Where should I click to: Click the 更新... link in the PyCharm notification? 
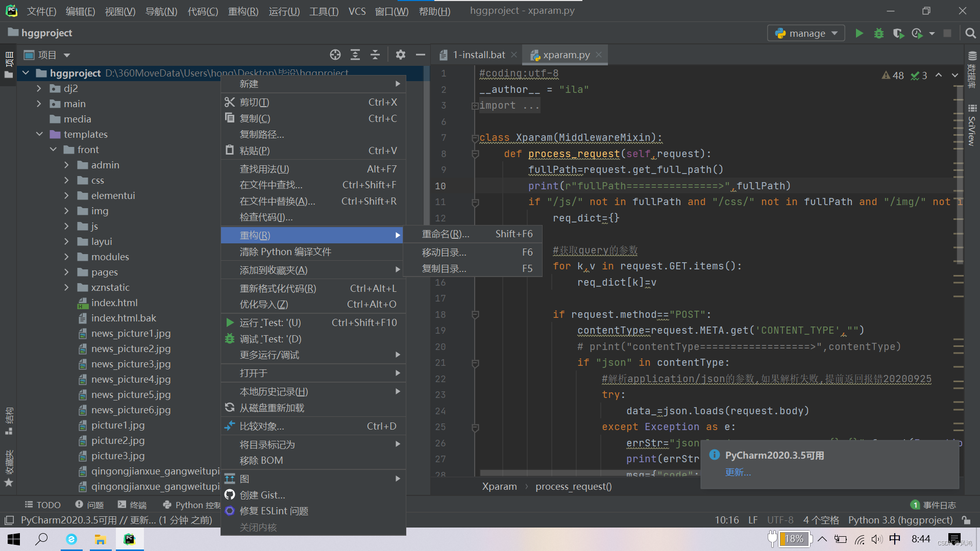coord(738,472)
